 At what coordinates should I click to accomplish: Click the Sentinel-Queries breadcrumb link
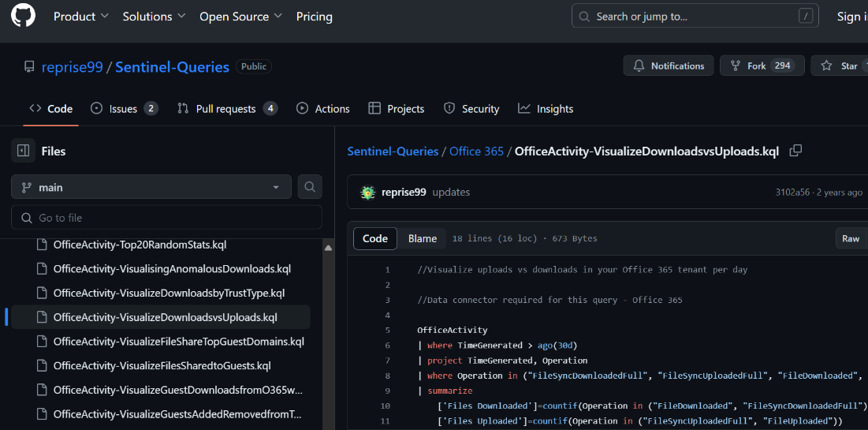pos(393,151)
